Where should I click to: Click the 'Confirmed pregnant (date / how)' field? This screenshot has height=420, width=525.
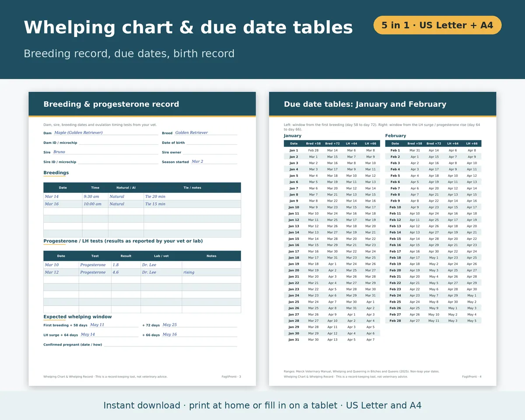click(170, 344)
